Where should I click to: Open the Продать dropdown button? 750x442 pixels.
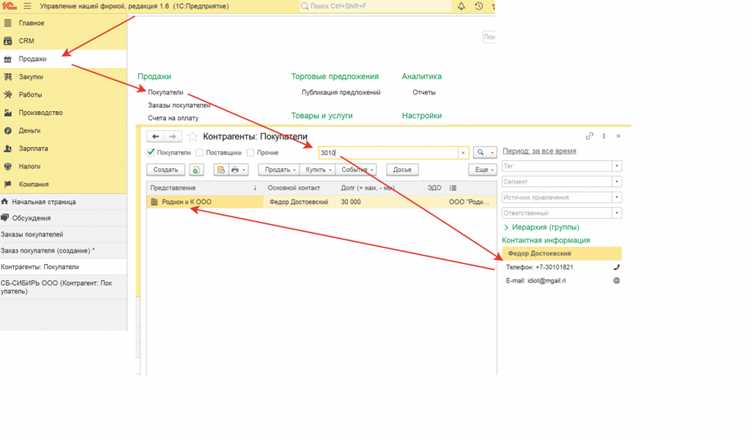coord(279,170)
